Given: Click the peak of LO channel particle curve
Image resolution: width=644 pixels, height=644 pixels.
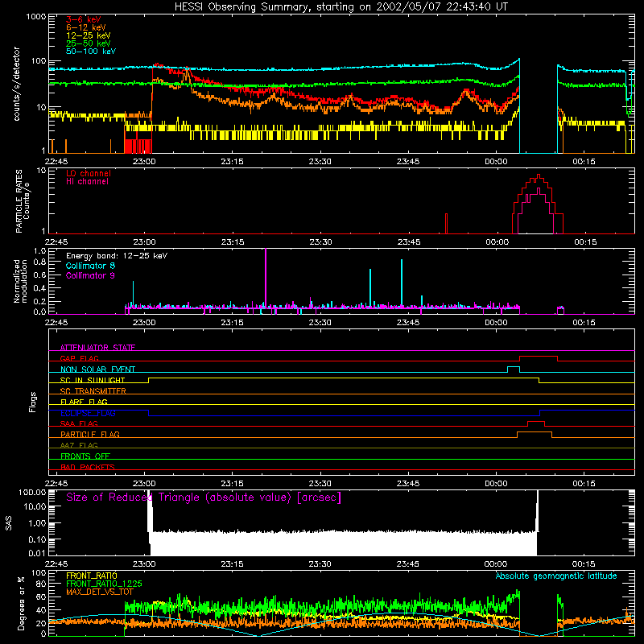Looking at the screenshot, I should point(539,176).
